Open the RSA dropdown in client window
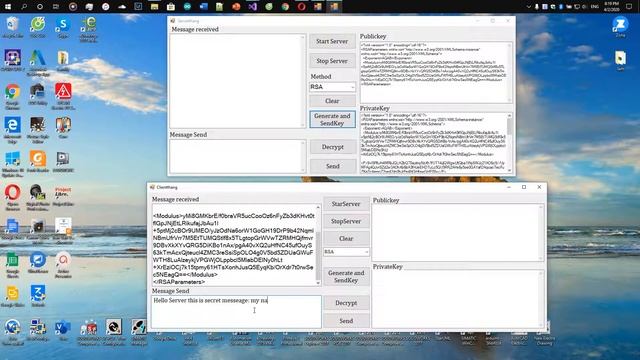This screenshot has height=360, width=640. point(346,252)
